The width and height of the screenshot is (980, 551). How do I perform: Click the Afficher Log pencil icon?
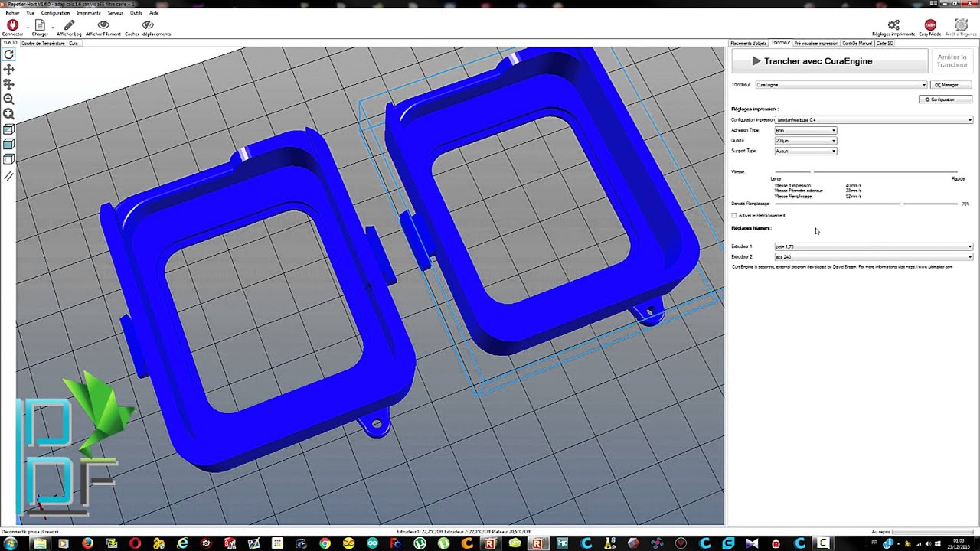69,25
